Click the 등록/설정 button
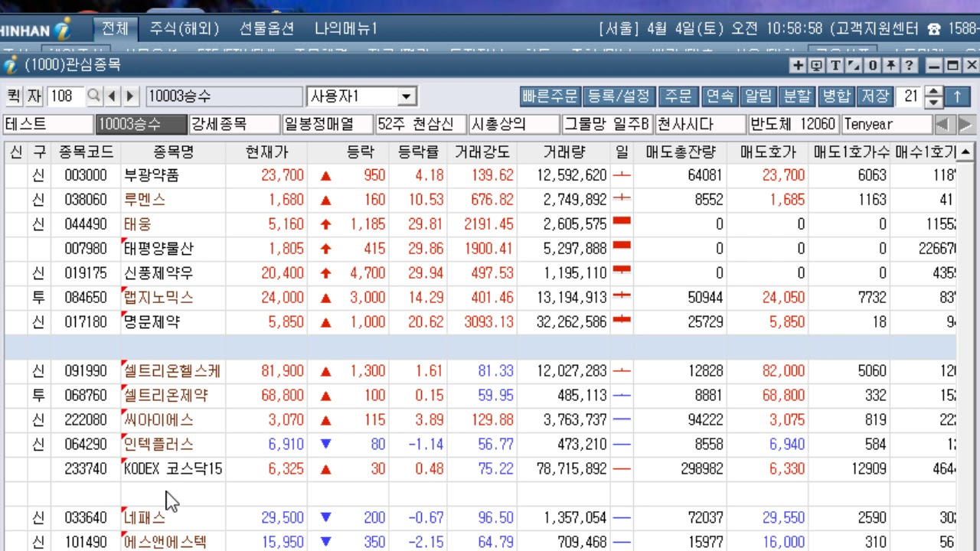 [619, 96]
